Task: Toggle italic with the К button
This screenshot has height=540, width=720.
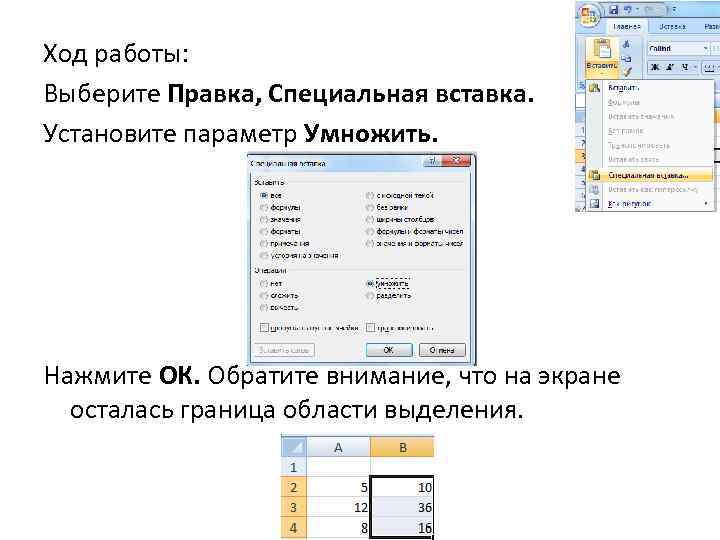Action: point(670,67)
